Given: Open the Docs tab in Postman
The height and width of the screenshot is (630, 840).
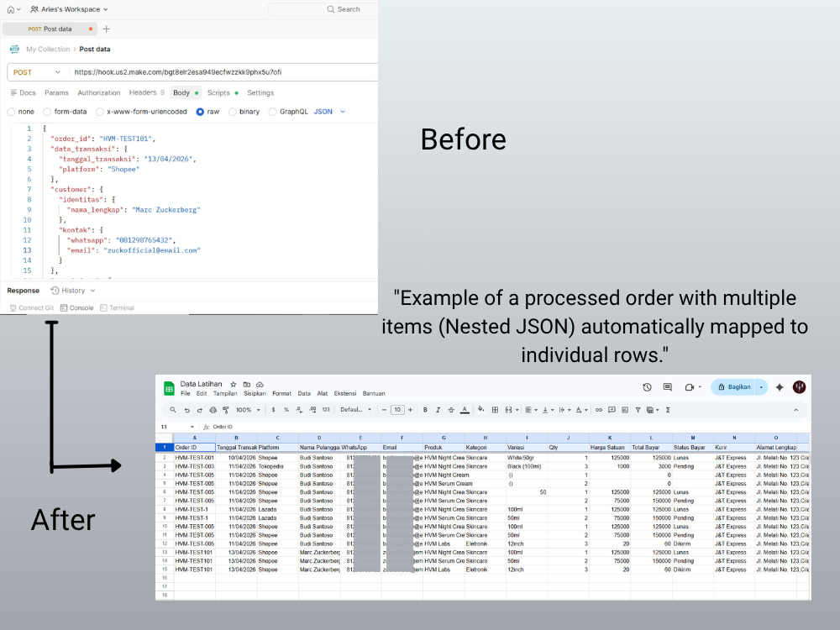Looking at the screenshot, I should coord(23,92).
